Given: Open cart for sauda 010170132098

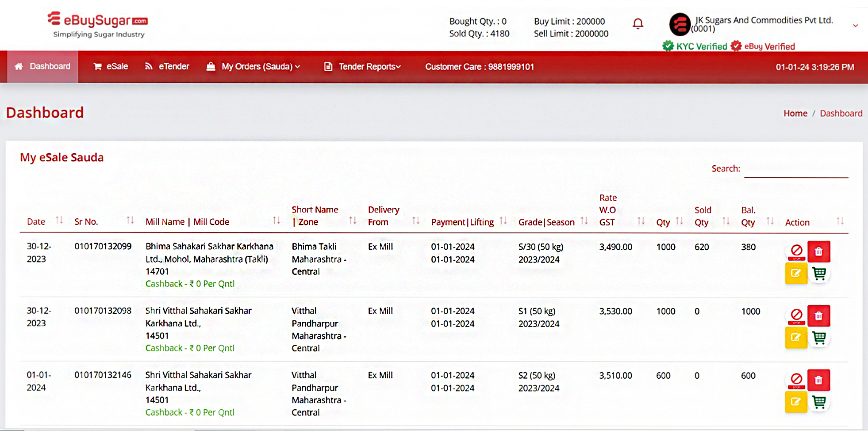Looking at the screenshot, I should pyautogui.click(x=819, y=338).
